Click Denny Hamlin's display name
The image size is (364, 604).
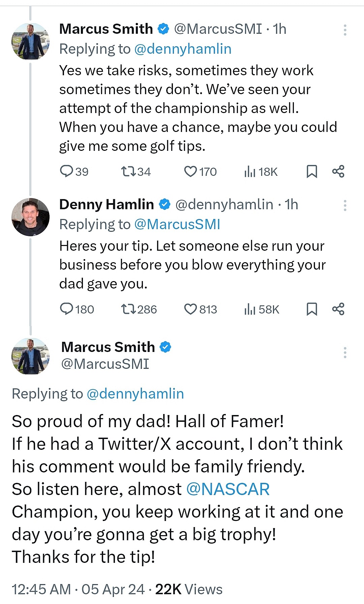[x=107, y=204]
